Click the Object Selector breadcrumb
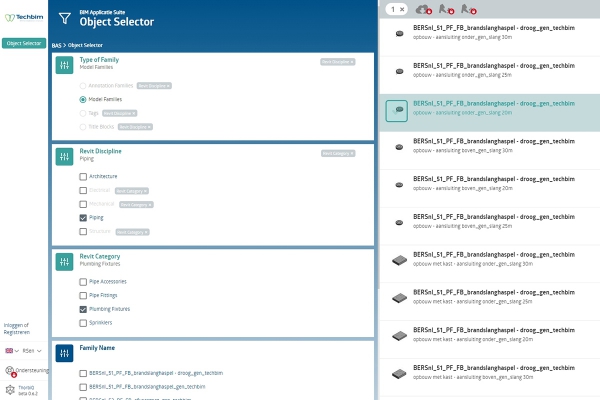The image size is (600, 400). pos(85,45)
